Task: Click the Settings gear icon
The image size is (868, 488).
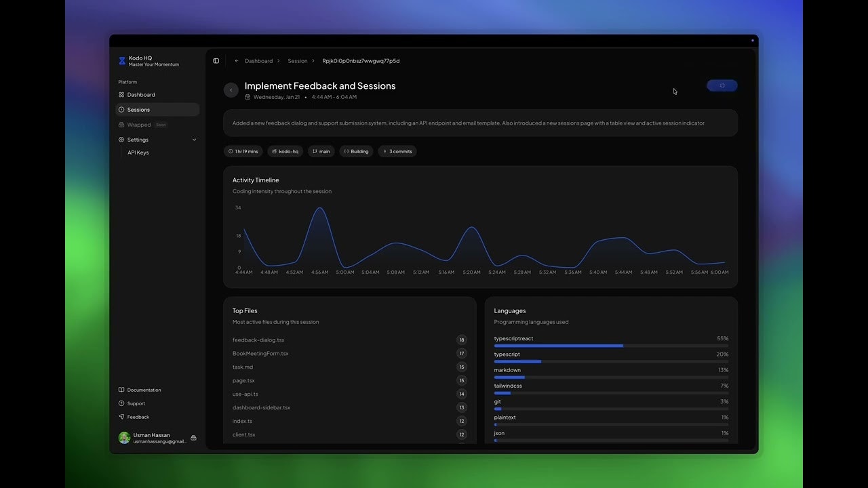Action: (x=121, y=140)
